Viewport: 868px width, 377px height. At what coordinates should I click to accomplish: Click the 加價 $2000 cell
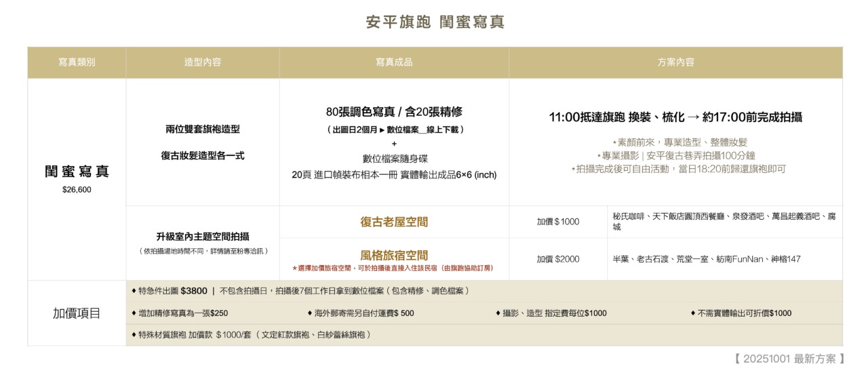(x=557, y=259)
